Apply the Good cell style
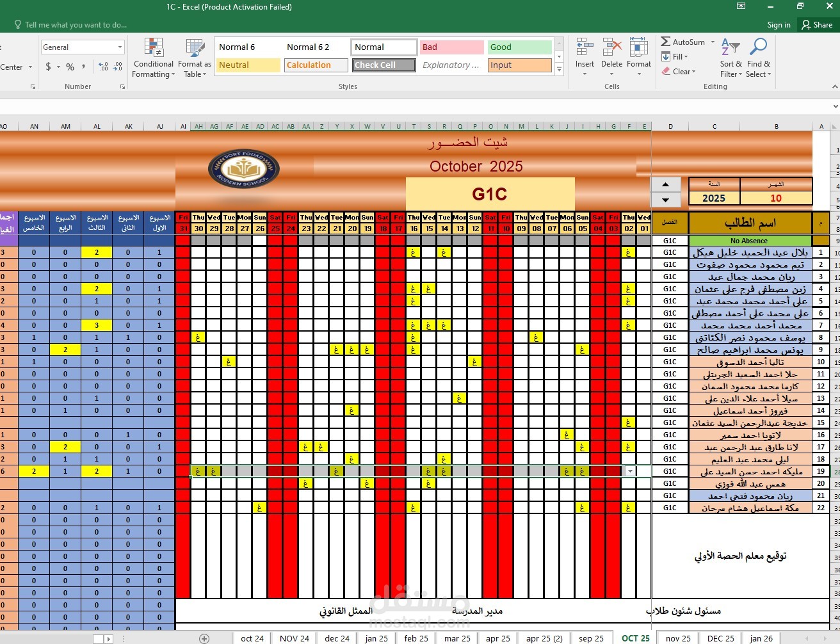The height and width of the screenshot is (644, 840). [x=519, y=47]
